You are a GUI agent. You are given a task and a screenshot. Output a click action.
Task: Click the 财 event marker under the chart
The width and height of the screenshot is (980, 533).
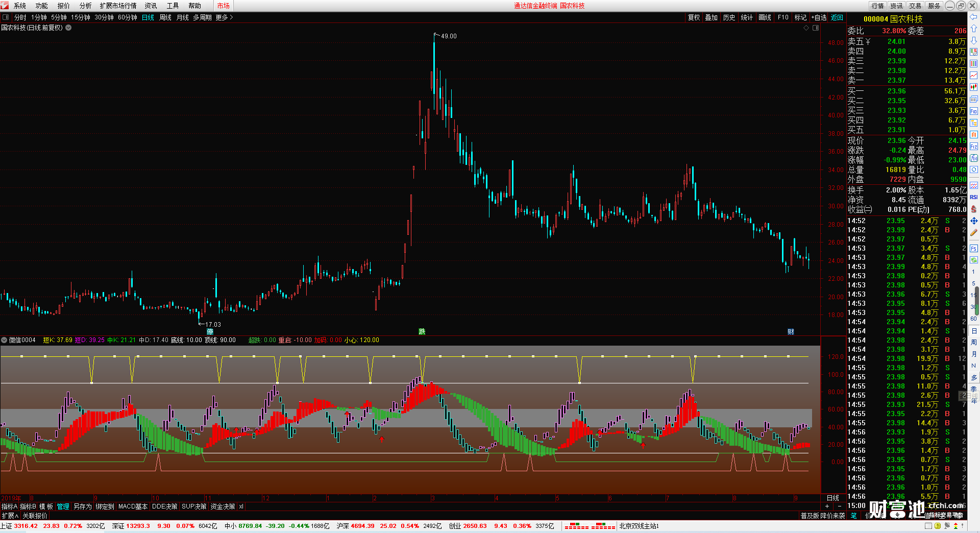791,332
